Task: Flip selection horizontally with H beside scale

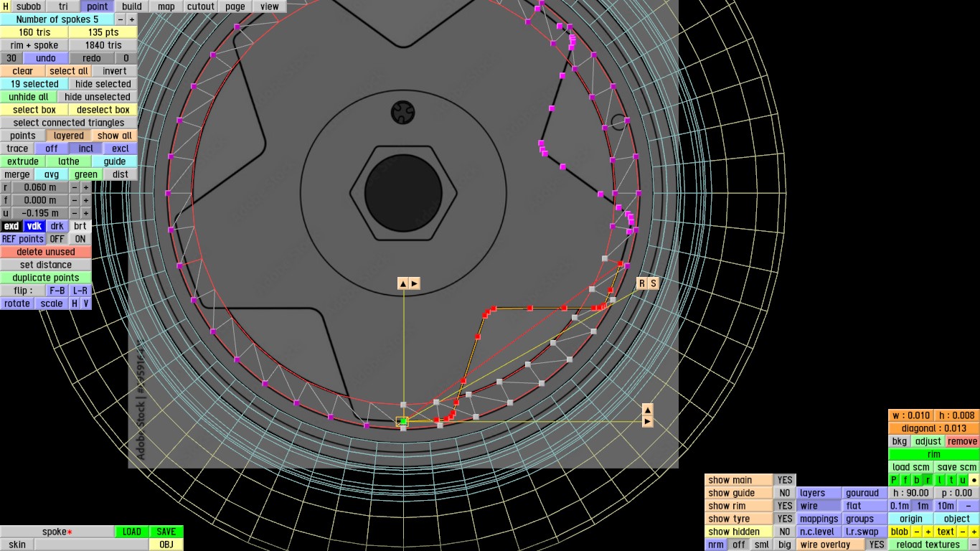Action: tap(75, 303)
